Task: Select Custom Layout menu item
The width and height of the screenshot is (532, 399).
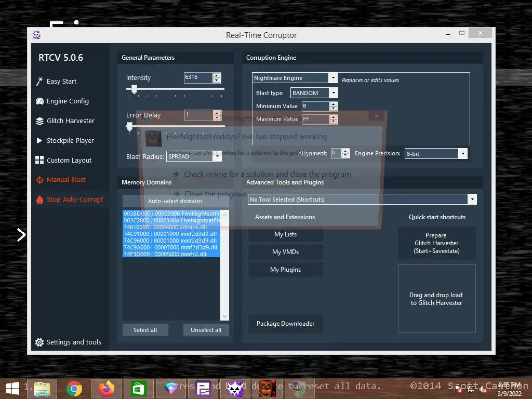Action: [x=69, y=160]
